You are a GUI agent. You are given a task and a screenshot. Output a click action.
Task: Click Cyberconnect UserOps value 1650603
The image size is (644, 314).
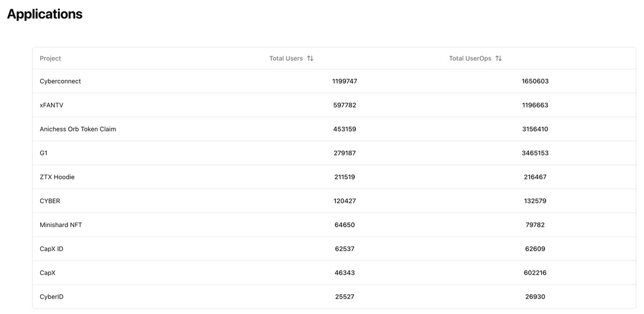(535, 81)
